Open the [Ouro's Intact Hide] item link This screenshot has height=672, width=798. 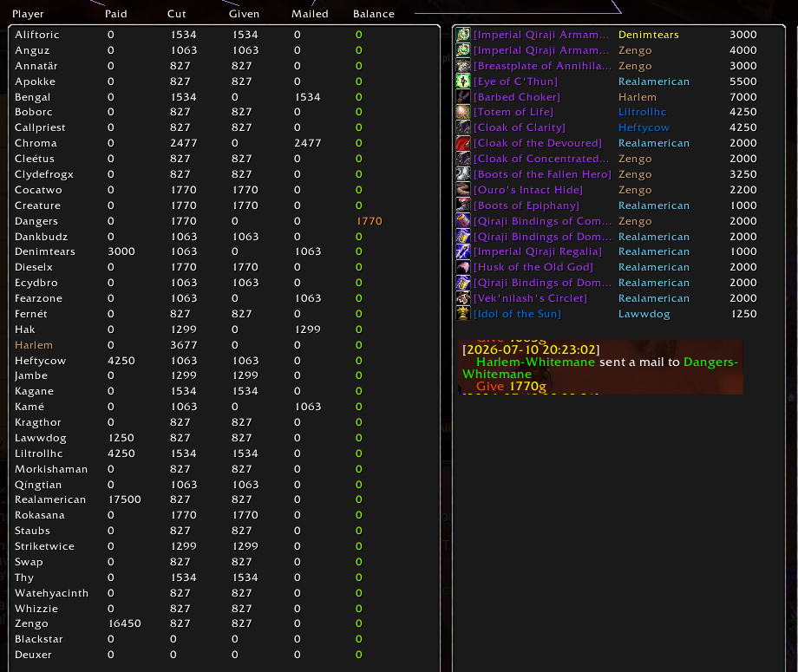(528, 190)
